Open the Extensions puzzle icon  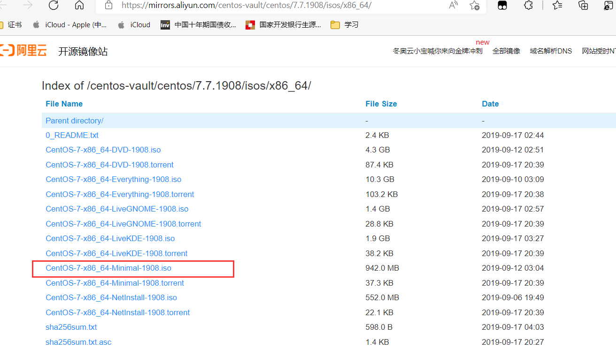coord(528,5)
